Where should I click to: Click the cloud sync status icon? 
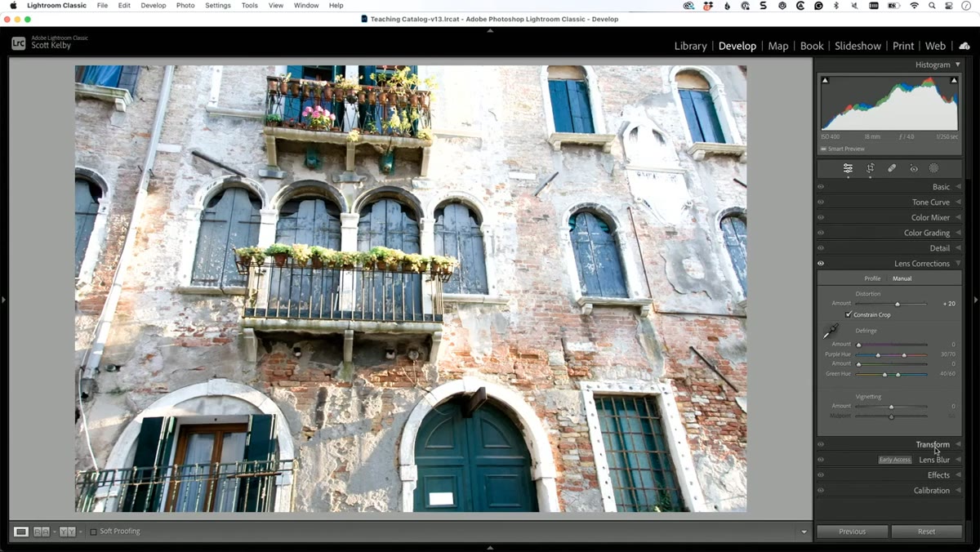pos(964,46)
